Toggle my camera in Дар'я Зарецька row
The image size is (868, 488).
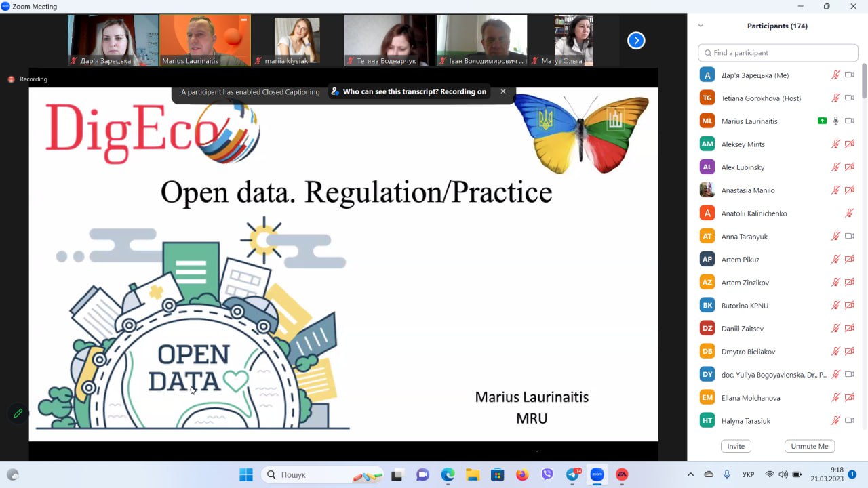coord(849,75)
